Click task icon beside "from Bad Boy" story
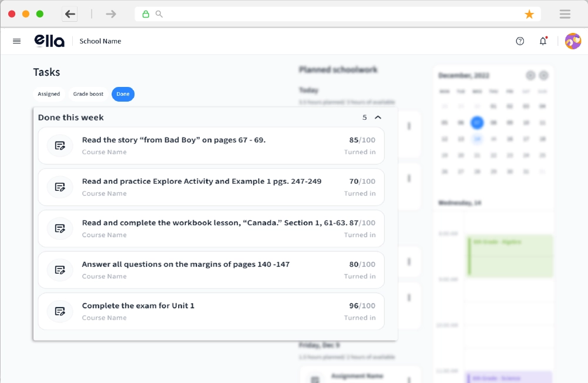This screenshot has height=383, width=588. point(60,146)
